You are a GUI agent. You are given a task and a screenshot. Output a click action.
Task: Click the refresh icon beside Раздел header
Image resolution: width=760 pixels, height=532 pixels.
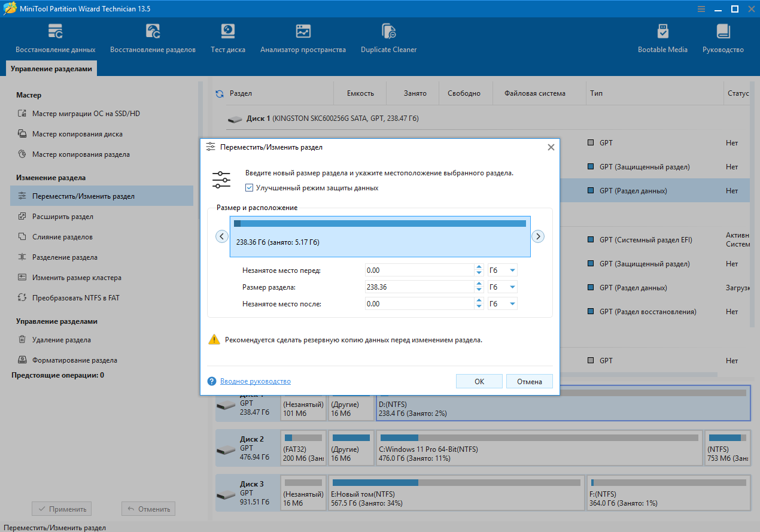click(220, 94)
